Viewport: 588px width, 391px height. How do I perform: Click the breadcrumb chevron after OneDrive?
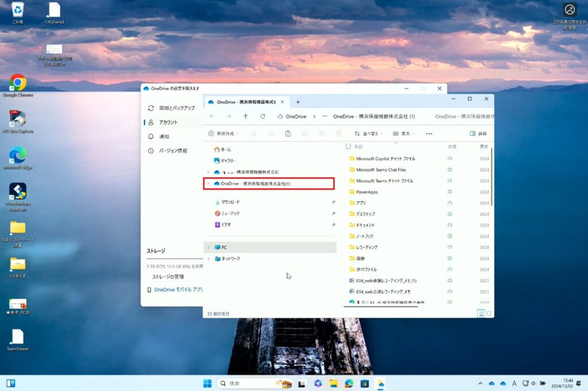[314, 117]
